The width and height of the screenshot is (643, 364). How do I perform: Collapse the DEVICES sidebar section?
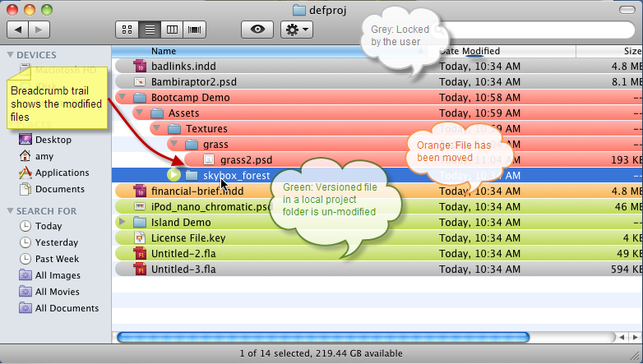[x=10, y=54]
